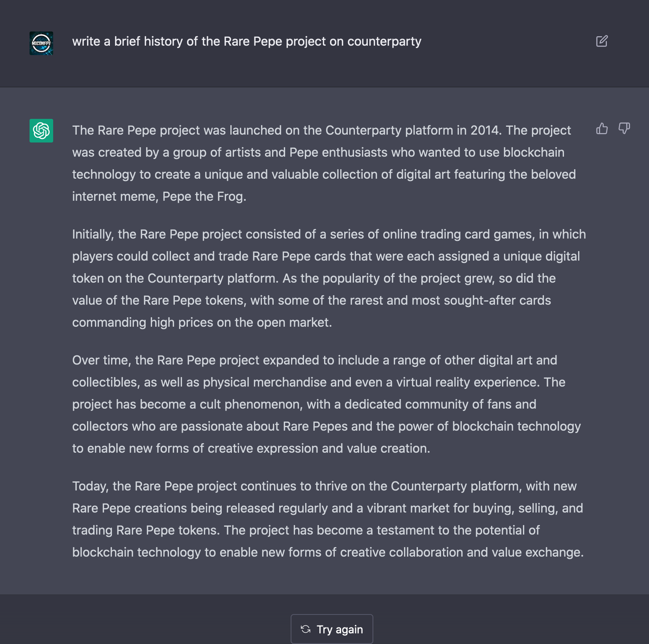649x644 pixels.
Task: Click the Try again button label
Action: [x=340, y=629]
